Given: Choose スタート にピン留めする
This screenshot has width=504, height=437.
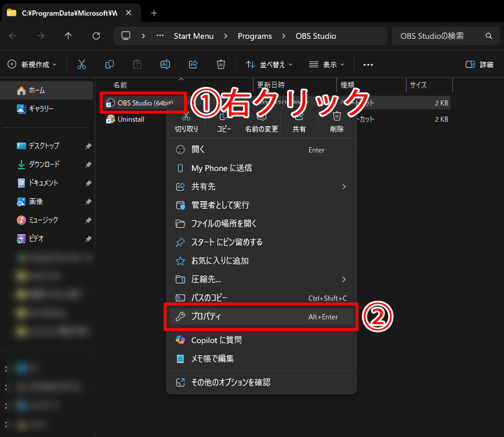Looking at the screenshot, I should pyautogui.click(x=262, y=242).
